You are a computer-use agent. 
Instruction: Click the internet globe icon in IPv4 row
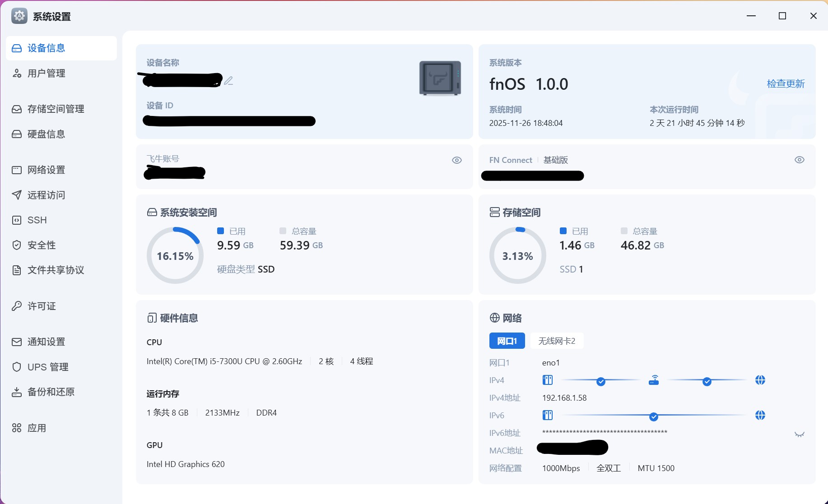(760, 380)
